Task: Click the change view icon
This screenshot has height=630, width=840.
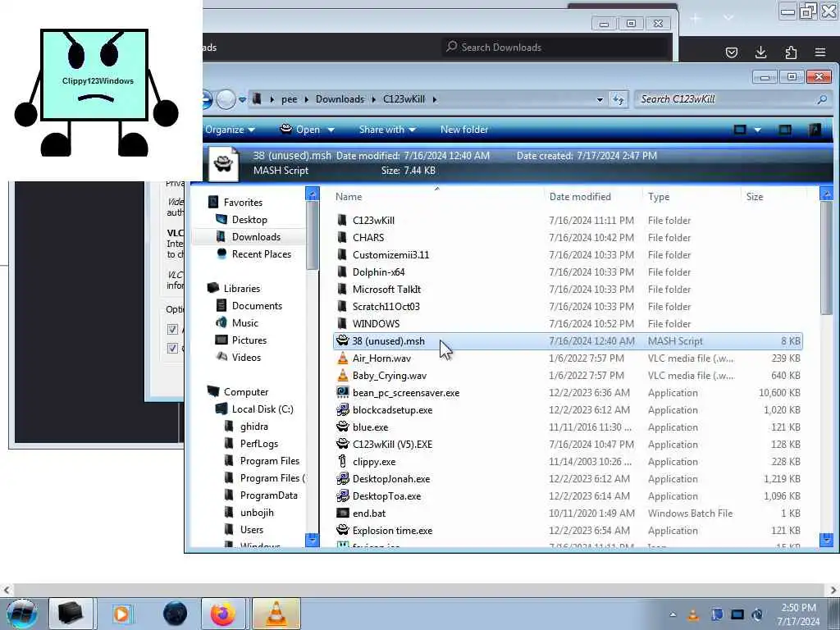Action: [x=740, y=130]
